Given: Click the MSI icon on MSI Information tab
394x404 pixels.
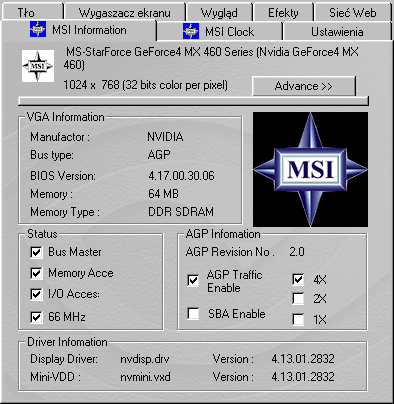Looking at the screenshot, I should tap(38, 29).
